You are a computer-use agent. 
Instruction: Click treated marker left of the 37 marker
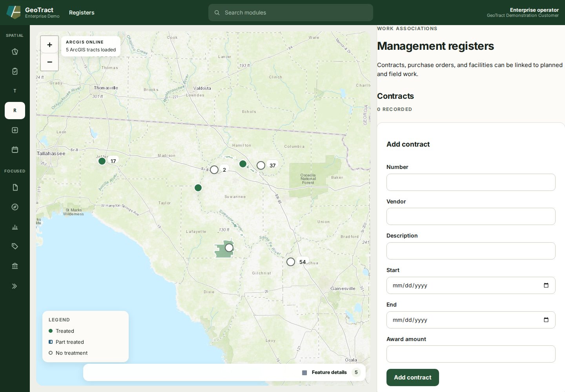(x=243, y=164)
